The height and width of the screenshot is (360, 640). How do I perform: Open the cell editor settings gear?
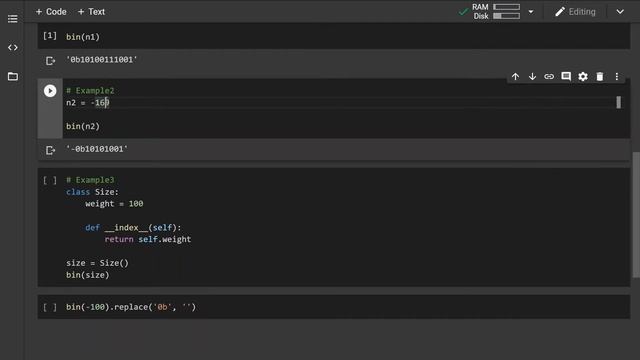[x=583, y=76]
